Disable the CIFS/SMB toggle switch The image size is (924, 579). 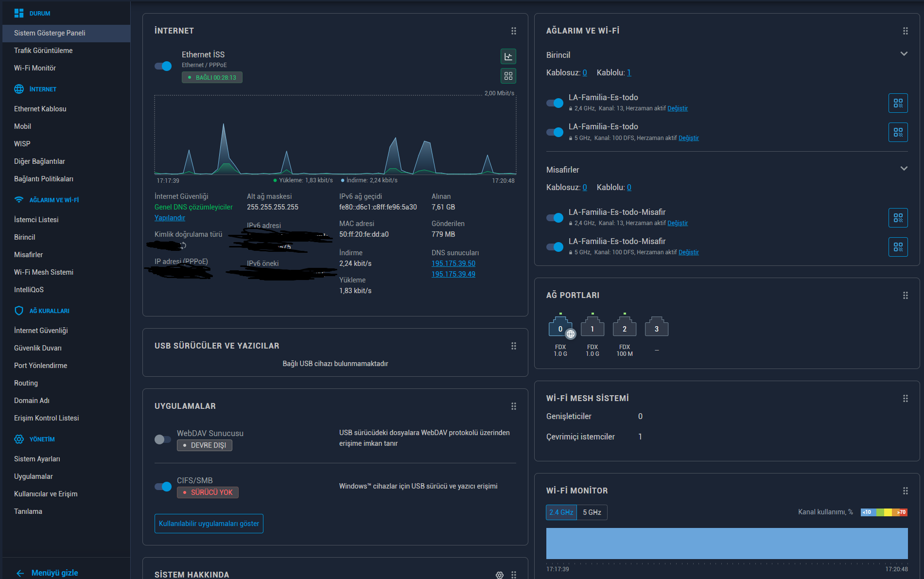[163, 487]
